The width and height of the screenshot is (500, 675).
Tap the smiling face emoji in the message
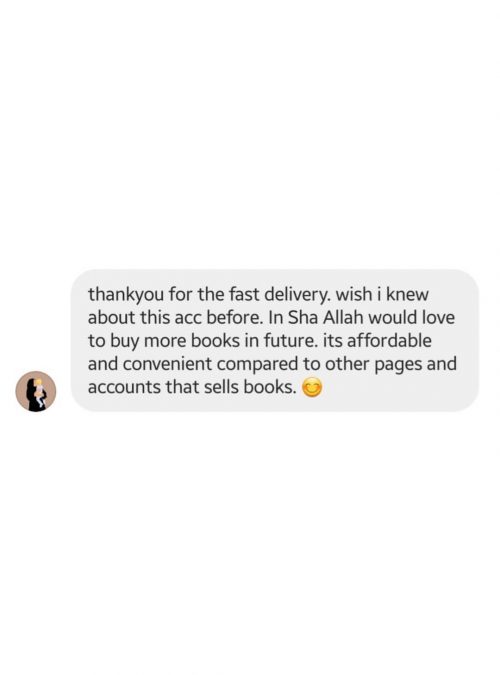coord(311,387)
